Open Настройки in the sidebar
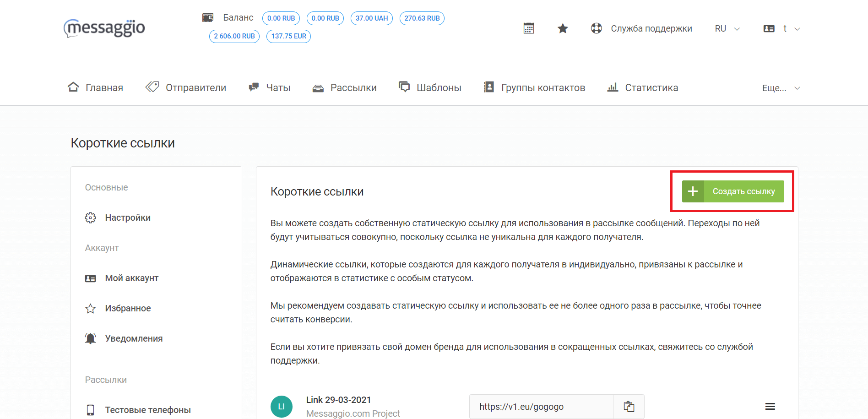868x419 pixels. 128,218
